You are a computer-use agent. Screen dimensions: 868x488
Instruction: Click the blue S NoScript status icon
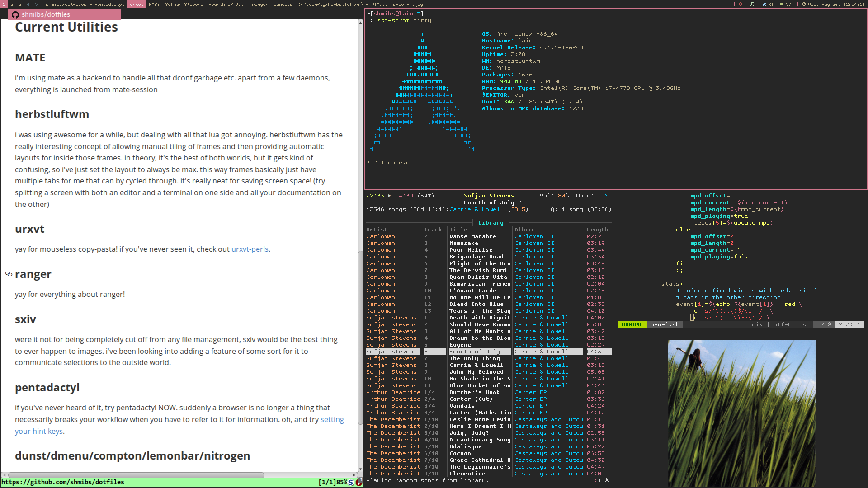[351, 482]
